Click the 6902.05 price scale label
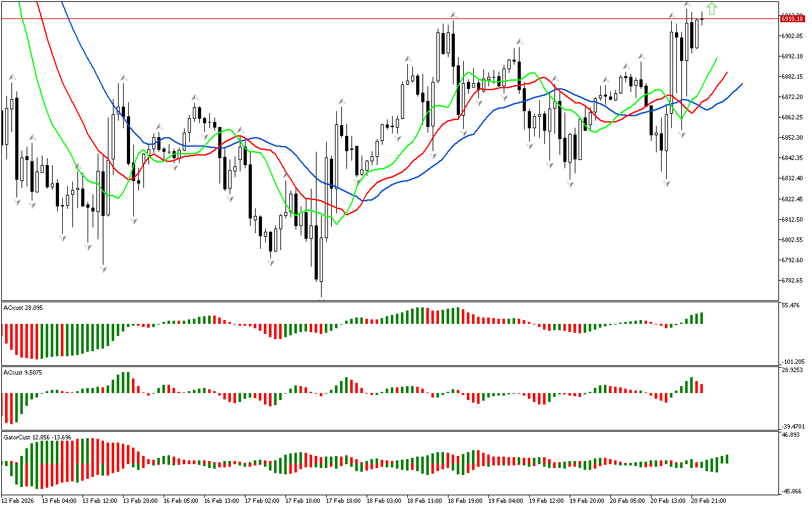The width and height of the screenshot is (812, 508). pyautogui.click(x=794, y=36)
